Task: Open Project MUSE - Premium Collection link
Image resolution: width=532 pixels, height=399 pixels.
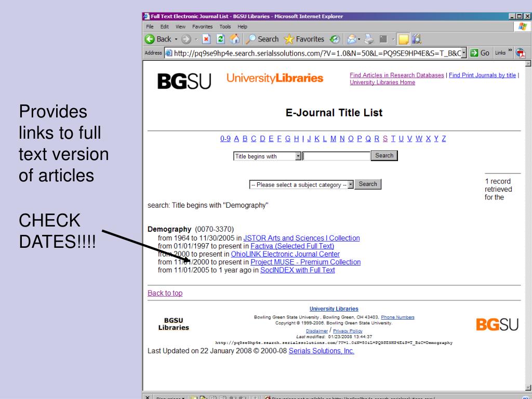Action: [x=305, y=262]
